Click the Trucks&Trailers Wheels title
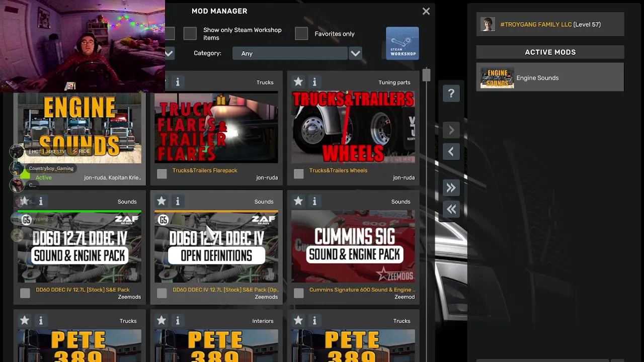The height and width of the screenshot is (362, 644). click(x=338, y=170)
